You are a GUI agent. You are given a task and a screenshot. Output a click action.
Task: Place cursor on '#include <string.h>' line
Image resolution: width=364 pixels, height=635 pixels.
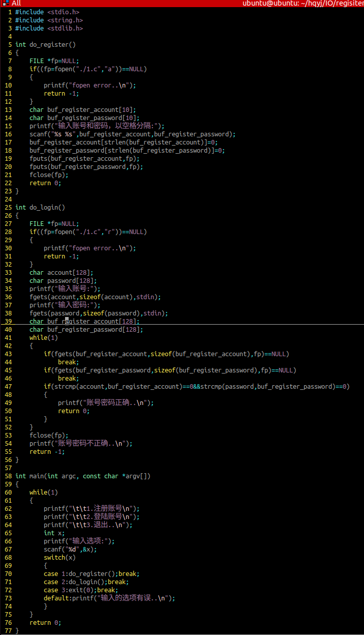pyautogui.click(x=49, y=20)
